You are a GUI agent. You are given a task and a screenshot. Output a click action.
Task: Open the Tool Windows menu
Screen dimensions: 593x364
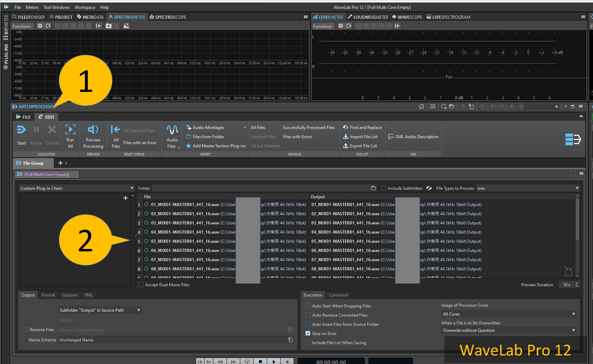click(56, 7)
